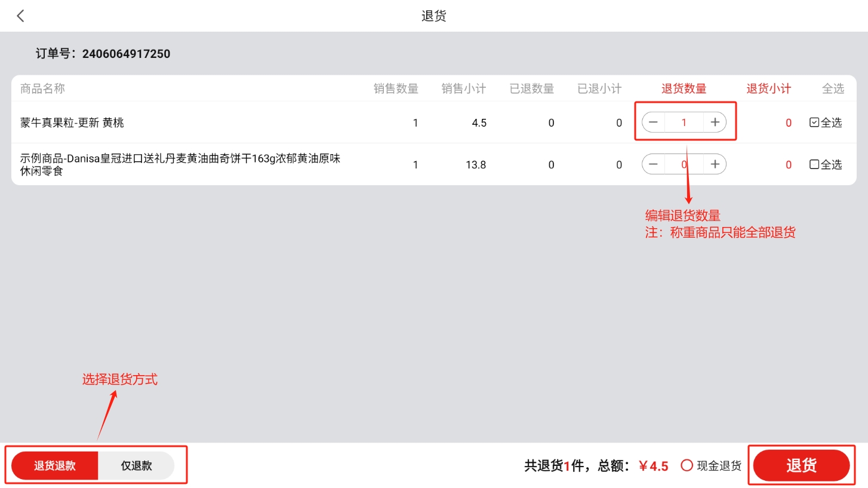The height and width of the screenshot is (488, 868).
Task: Click the 退货小计 column header
Action: pos(768,89)
